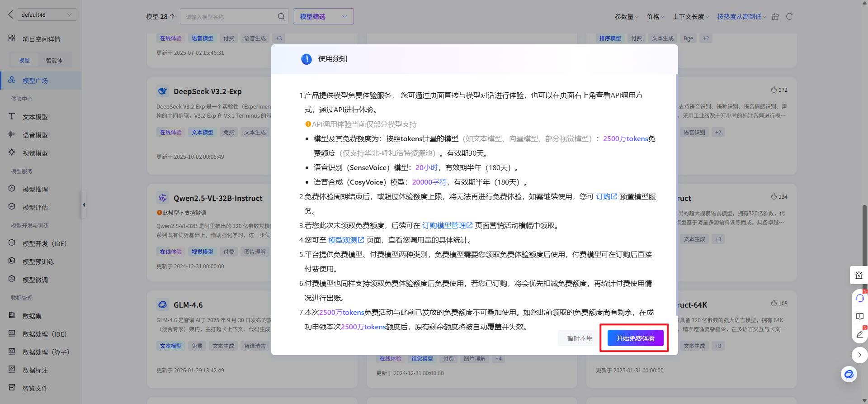The height and width of the screenshot is (404, 868).
Task: Switch to the 模型 tab
Action: 24,60
